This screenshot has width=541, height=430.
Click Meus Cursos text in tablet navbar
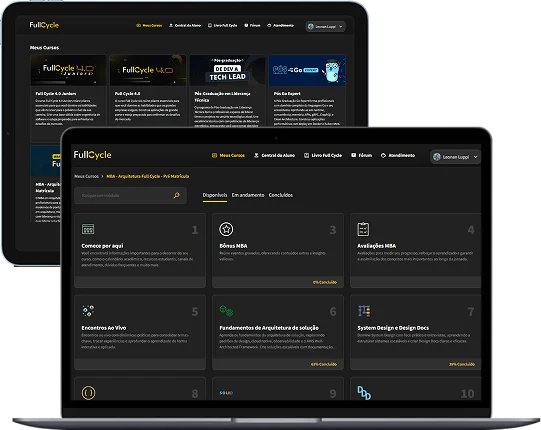pyautogui.click(x=152, y=26)
